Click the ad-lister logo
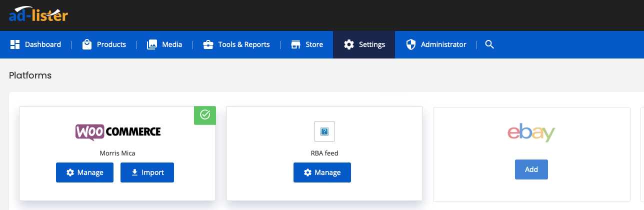Viewport: 644px width, 210px height. point(38,15)
